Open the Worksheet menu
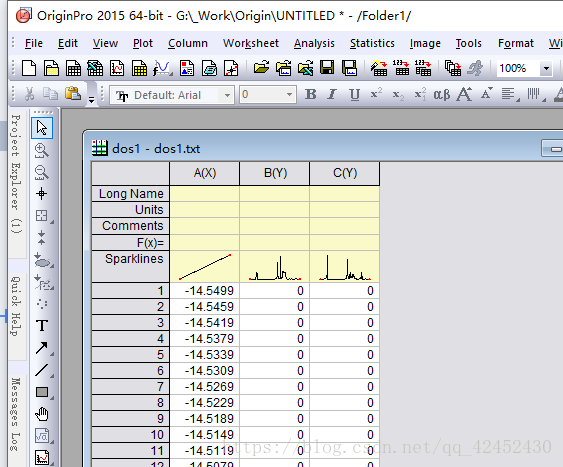This screenshot has width=563, height=467. click(251, 43)
